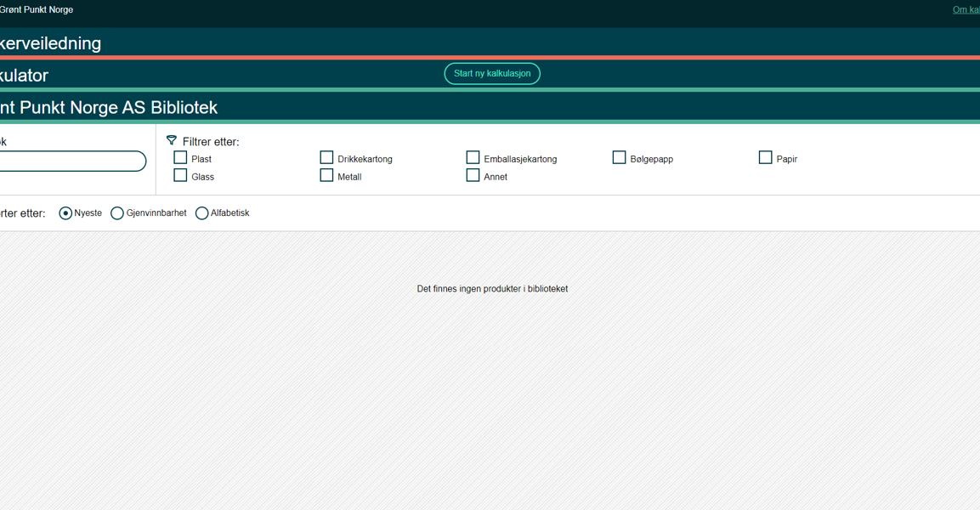
Task: Enable the Drikkekartong filter
Action: 326,157
